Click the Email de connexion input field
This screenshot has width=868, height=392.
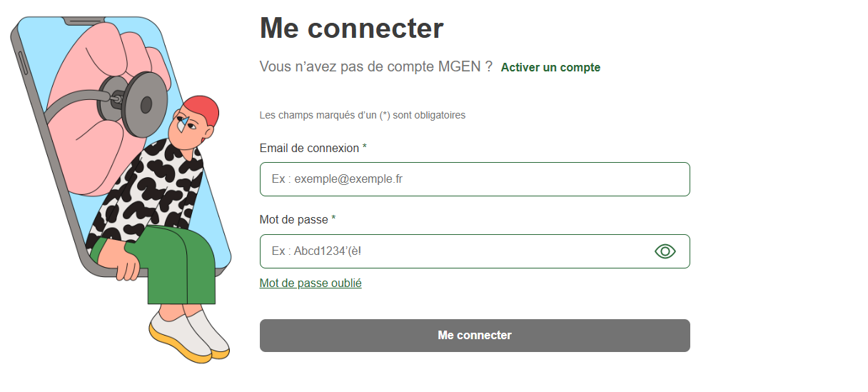(475, 179)
